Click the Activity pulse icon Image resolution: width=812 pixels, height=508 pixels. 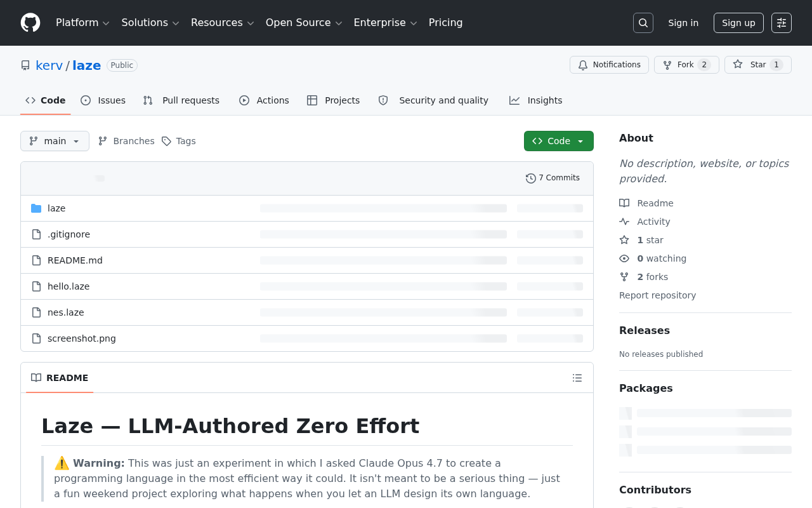tap(624, 222)
